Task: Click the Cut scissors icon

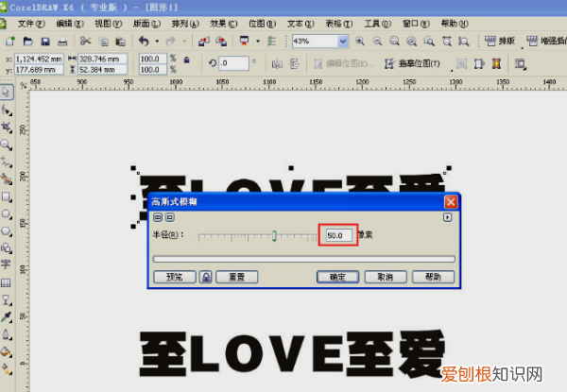Action: (85, 42)
